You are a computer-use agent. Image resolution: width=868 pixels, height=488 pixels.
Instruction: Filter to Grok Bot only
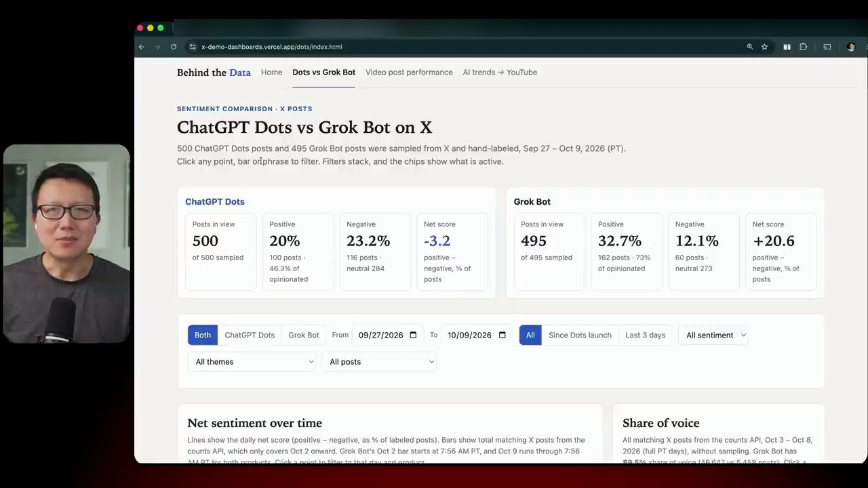(x=304, y=335)
